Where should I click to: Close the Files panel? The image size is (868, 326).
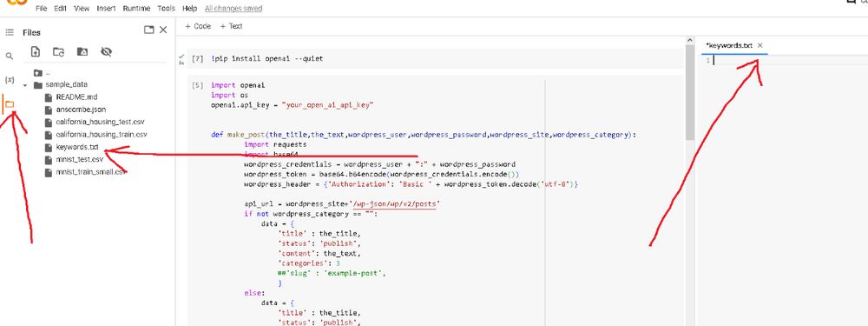coord(163,30)
